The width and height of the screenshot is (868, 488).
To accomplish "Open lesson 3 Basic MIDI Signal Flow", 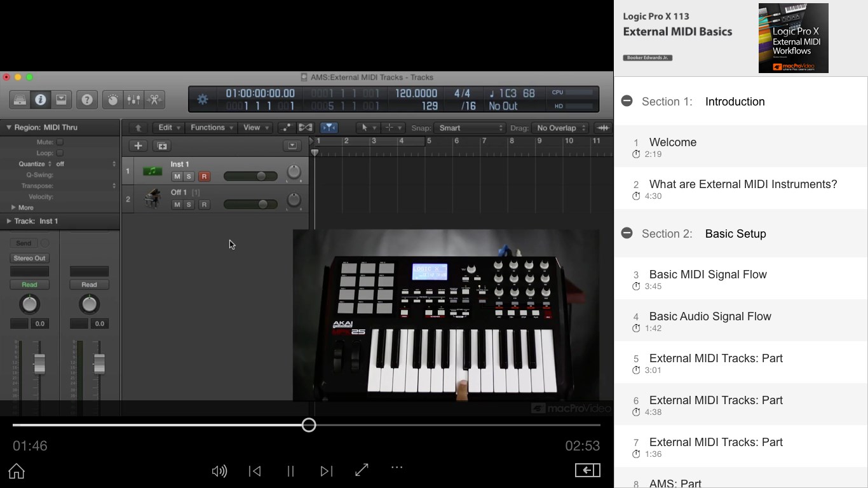I will pos(741,278).
